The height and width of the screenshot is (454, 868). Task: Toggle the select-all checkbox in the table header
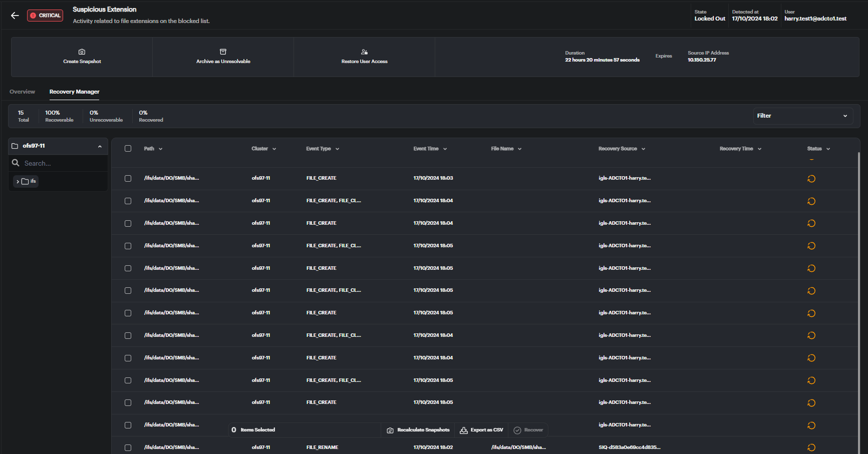coord(128,149)
